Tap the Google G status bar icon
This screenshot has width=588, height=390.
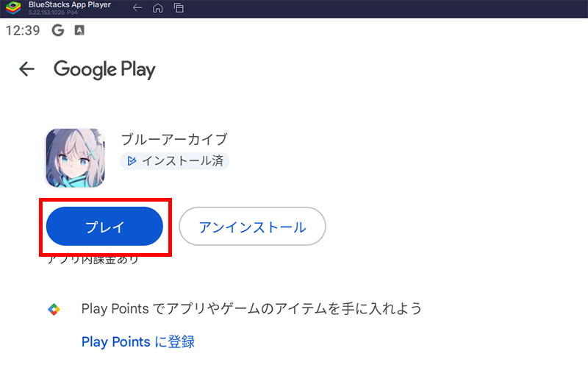(58, 31)
